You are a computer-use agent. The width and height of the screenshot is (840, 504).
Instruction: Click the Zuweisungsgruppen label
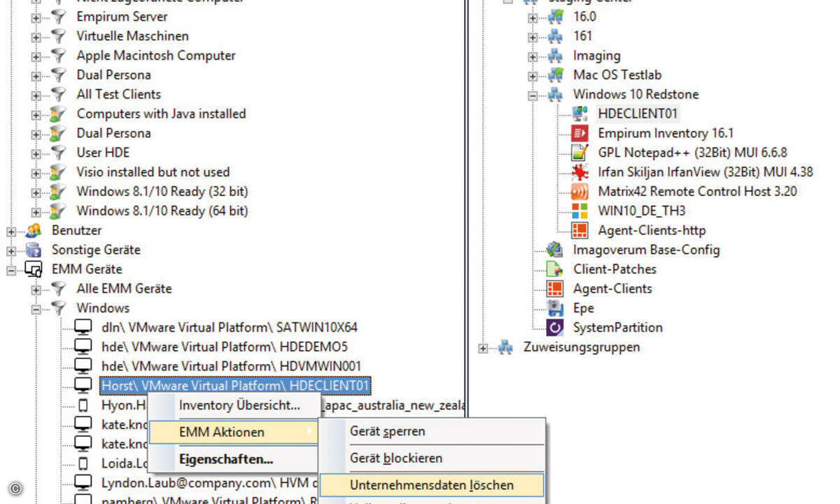[x=581, y=347]
